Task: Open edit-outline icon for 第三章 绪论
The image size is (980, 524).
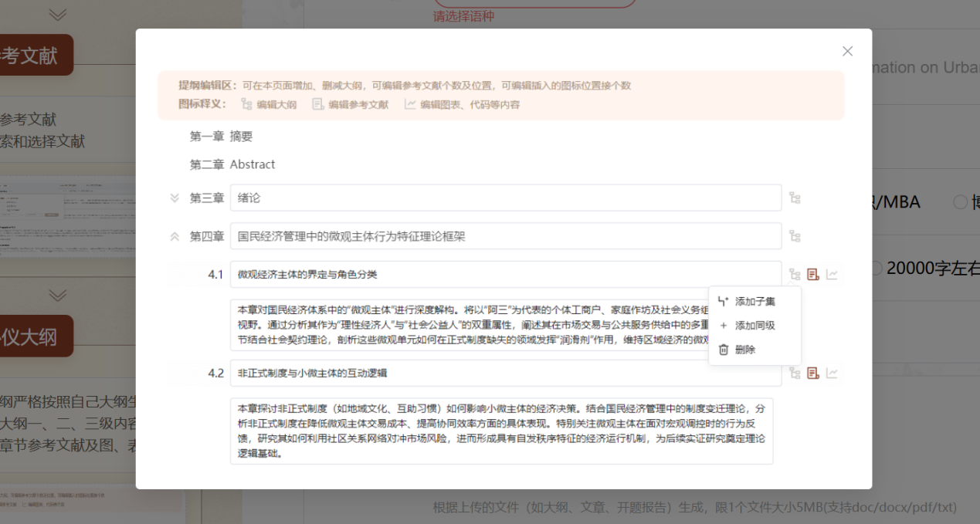Action: (795, 198)
